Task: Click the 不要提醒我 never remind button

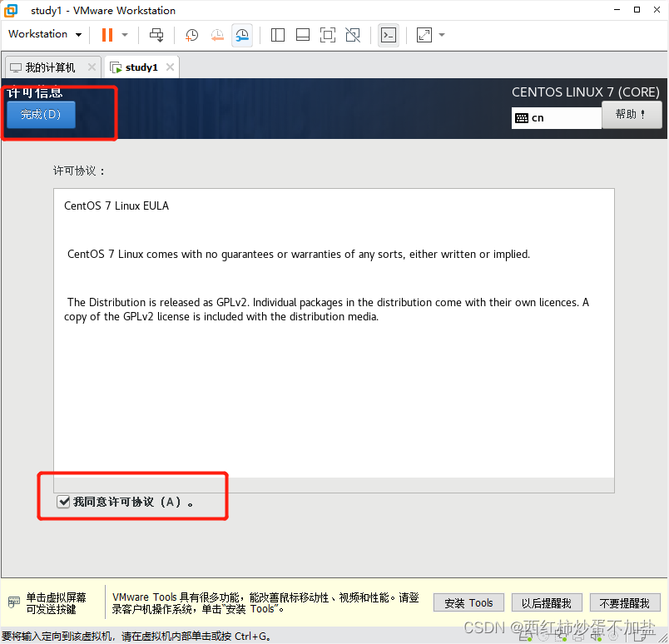Action: (x=625, y=602)
